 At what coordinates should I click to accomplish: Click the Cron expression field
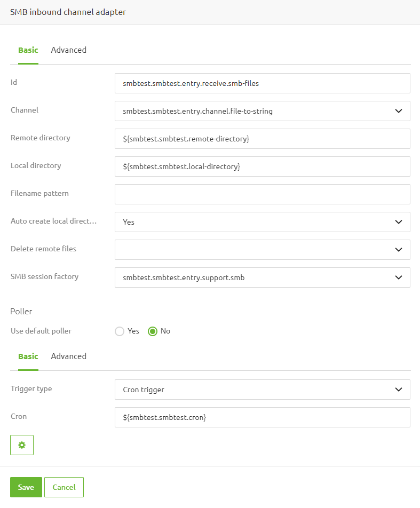tap(262, 417)
